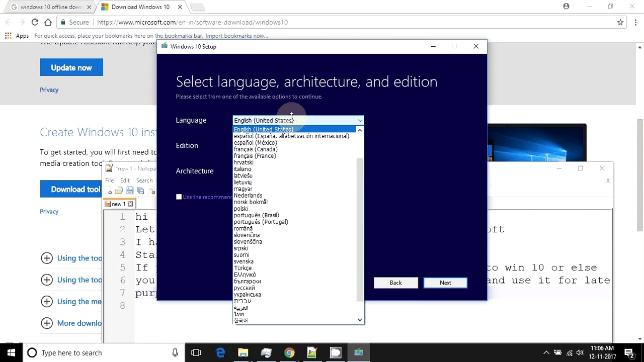Image resolution: width=644 pixels, height=362 pixels.
Task: Open a file from the Notepad++ toolbar
Action: pos(119,191)
